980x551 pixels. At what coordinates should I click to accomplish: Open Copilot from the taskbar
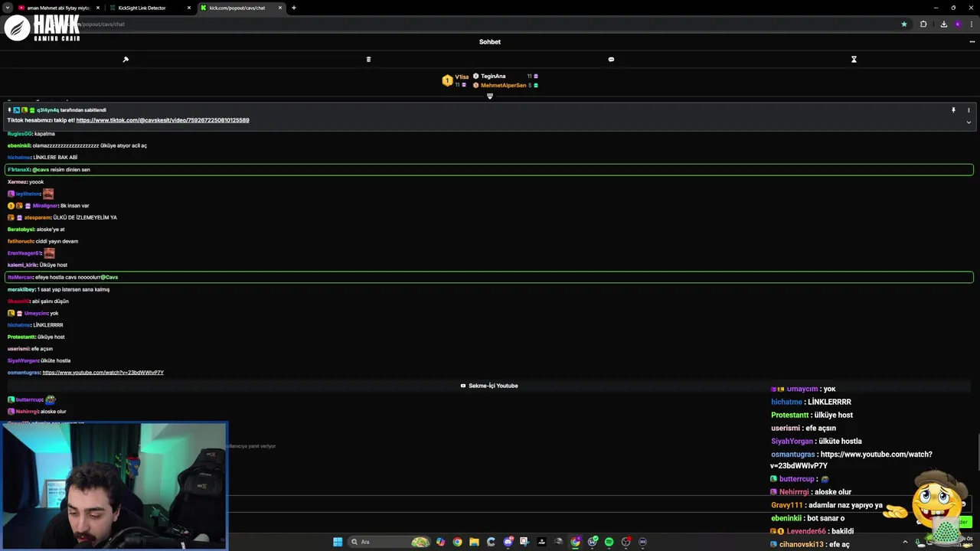click(440, 542)
